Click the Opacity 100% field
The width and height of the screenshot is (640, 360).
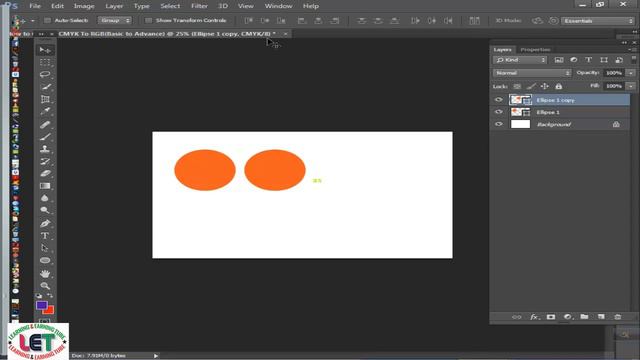(x=614, y=73)
